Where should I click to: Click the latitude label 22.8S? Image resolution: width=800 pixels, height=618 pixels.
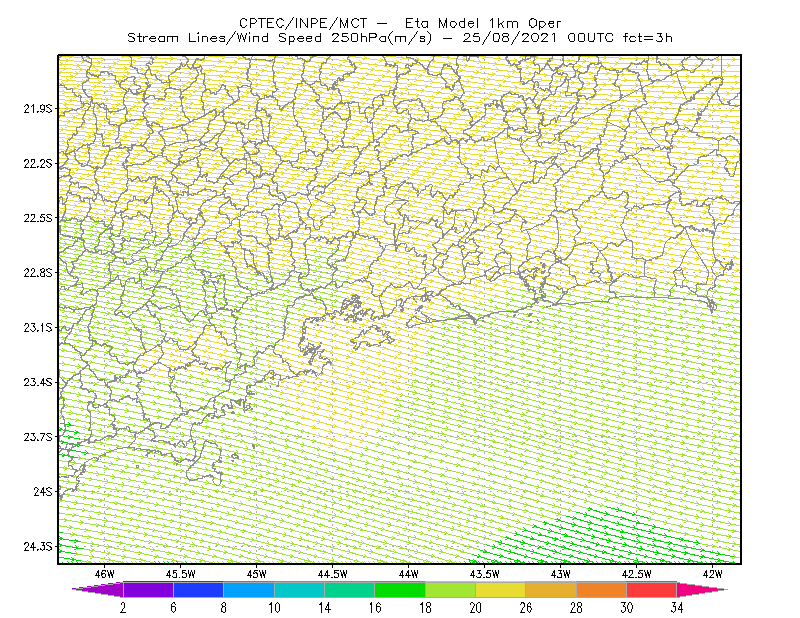coord(38,273)
